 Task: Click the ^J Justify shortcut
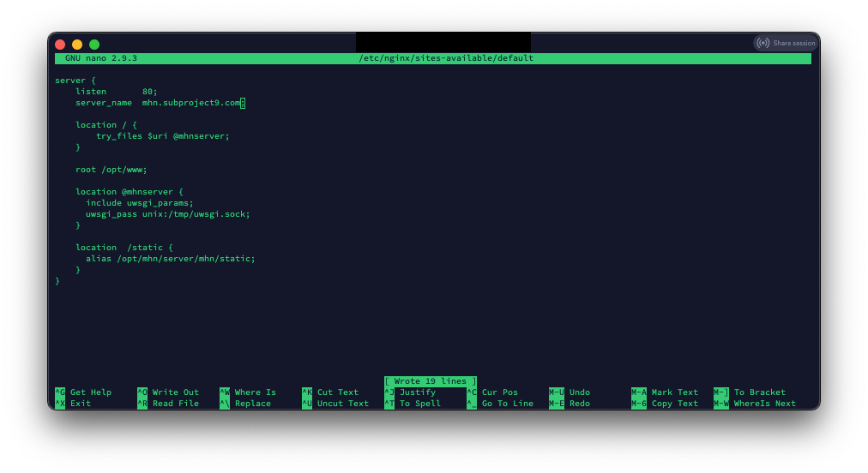point(410,392)
